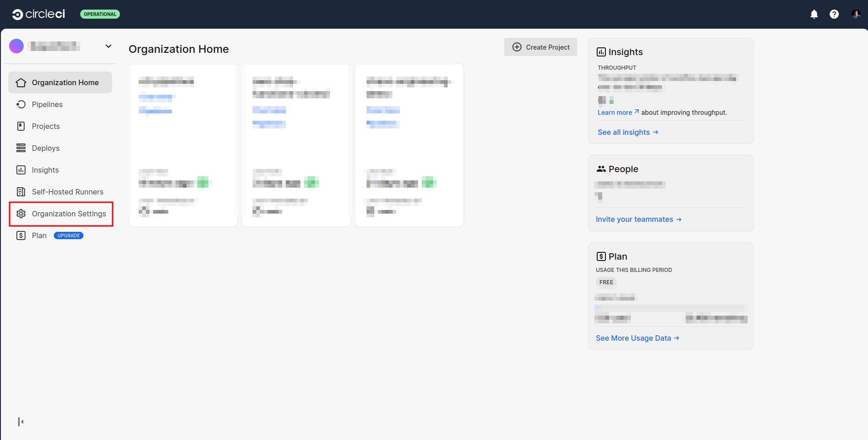Open the Plan section from the sidebar

pos(39,235)
